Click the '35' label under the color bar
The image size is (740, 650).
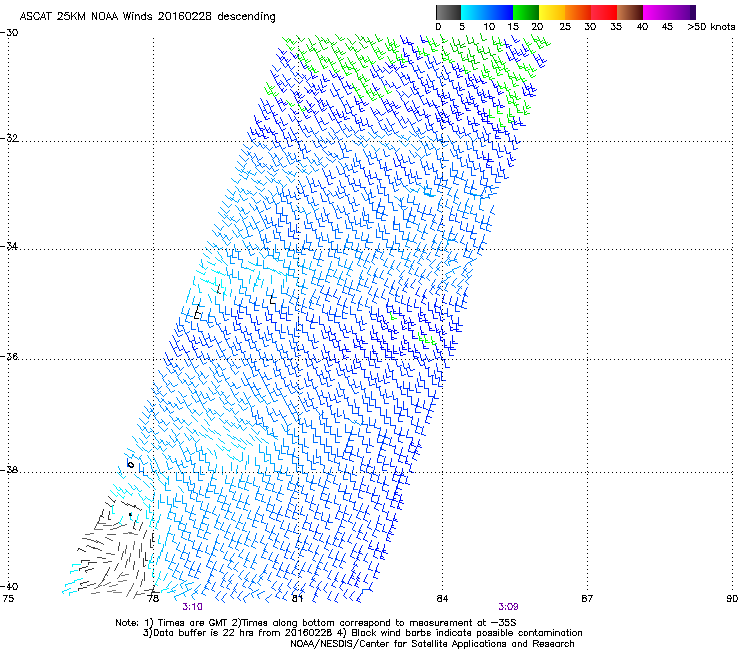[616, 27]
